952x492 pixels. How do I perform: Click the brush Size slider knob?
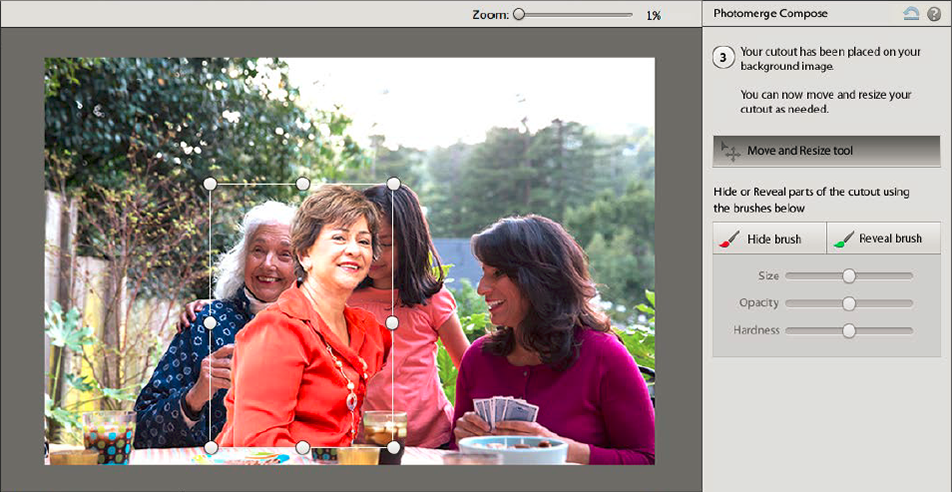point(849,276)
